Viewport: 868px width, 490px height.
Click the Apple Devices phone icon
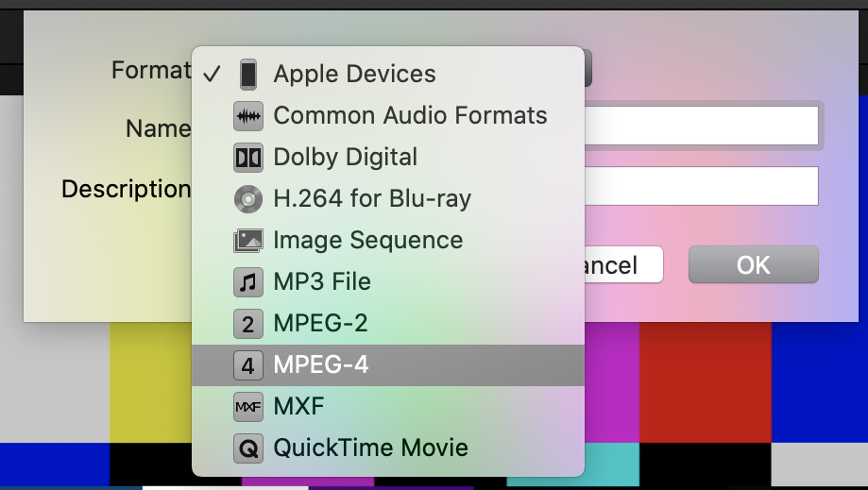247,74
